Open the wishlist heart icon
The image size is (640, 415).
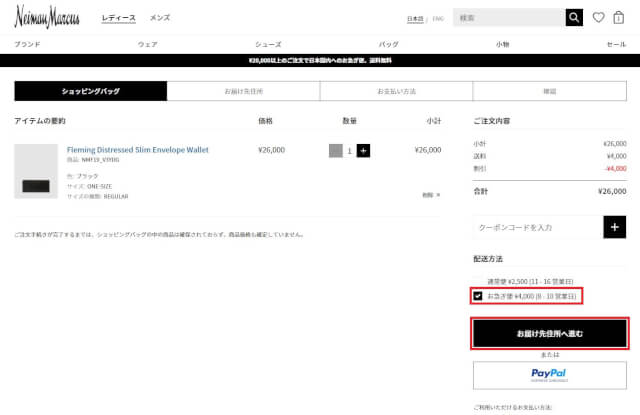598,18
